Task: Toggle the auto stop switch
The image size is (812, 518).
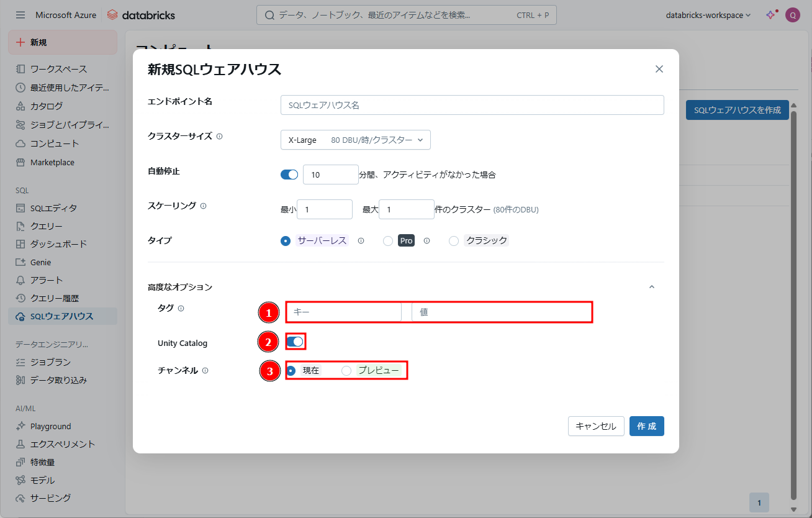Action: pos(289,175)
